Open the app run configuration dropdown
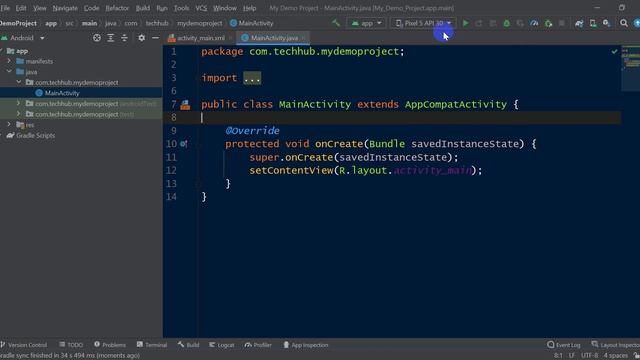 click(x=366, y=23)
